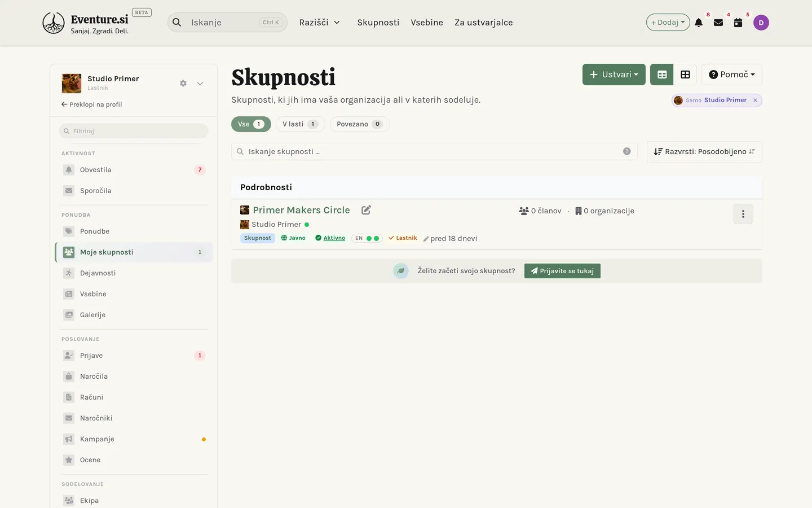Click help question mark in community search
The image size is (812, 508).
click(626, 151)
